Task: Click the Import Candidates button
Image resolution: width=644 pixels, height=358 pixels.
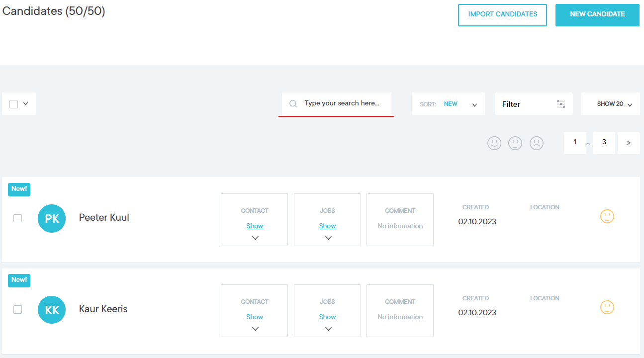Action: coord(502,14)
